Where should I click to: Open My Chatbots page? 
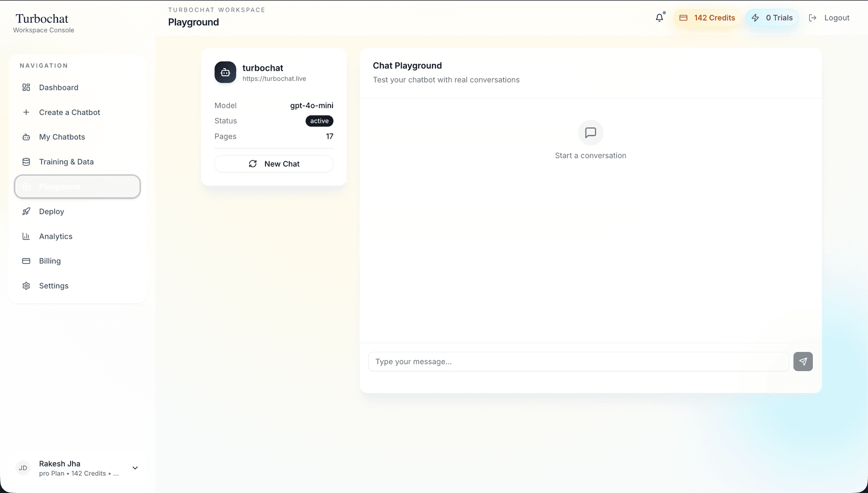click(x=77, y=137)
